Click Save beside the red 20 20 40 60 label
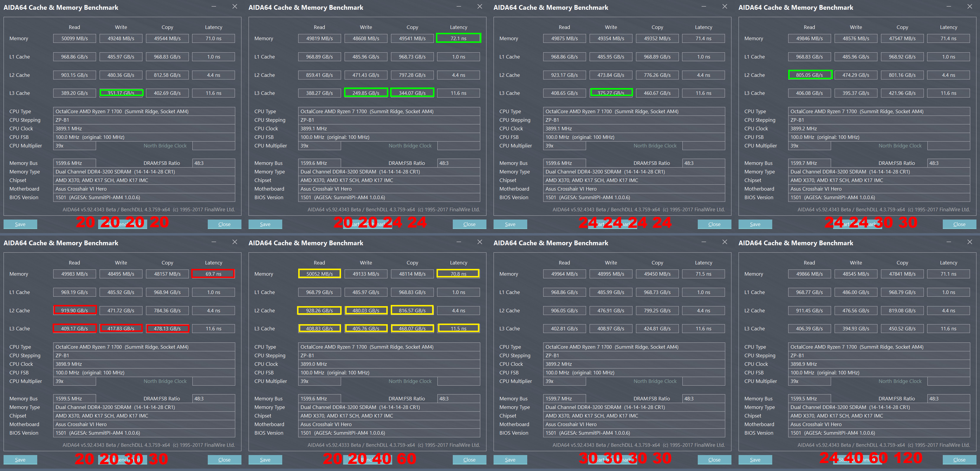 pos(265,460)
